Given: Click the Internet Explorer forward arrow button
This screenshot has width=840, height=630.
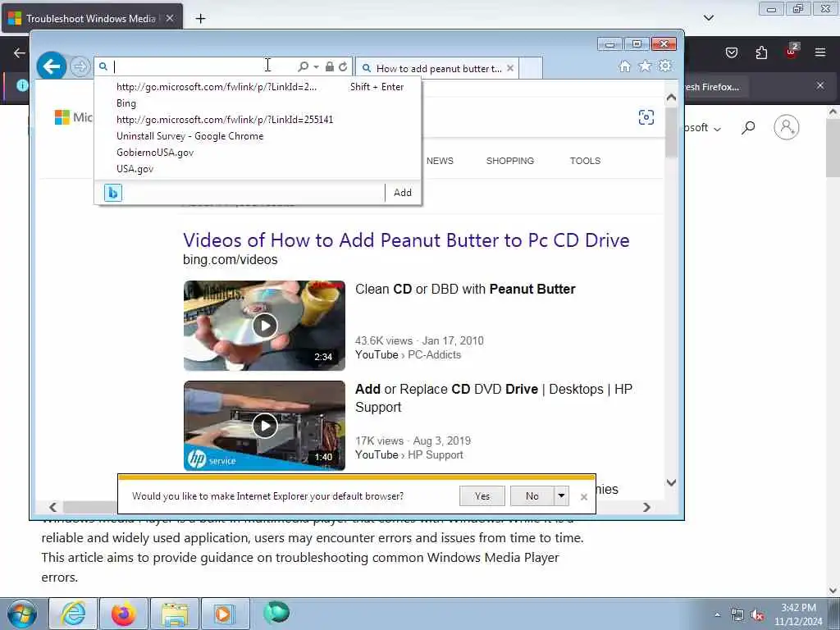Looking at the screenshot, I should click(80, 67).
